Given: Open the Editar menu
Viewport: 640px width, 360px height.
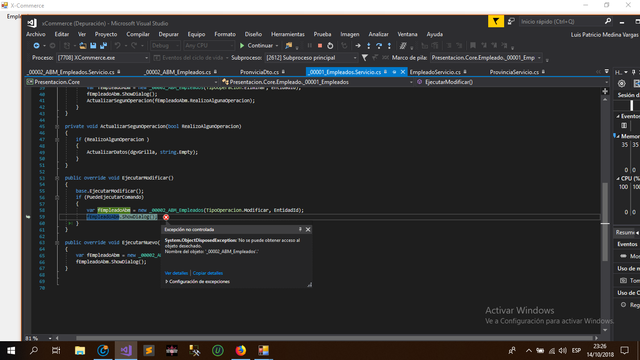Looking at the screenshot, I should point(62,34).
